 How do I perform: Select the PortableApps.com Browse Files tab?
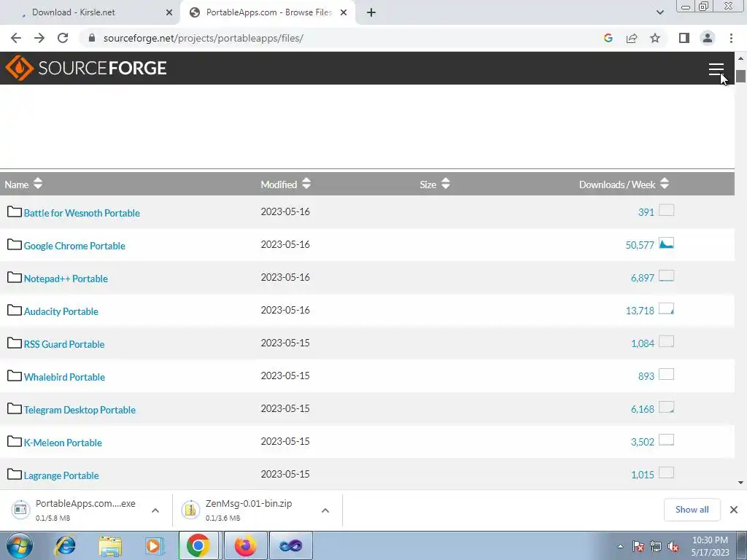point(268,12)
